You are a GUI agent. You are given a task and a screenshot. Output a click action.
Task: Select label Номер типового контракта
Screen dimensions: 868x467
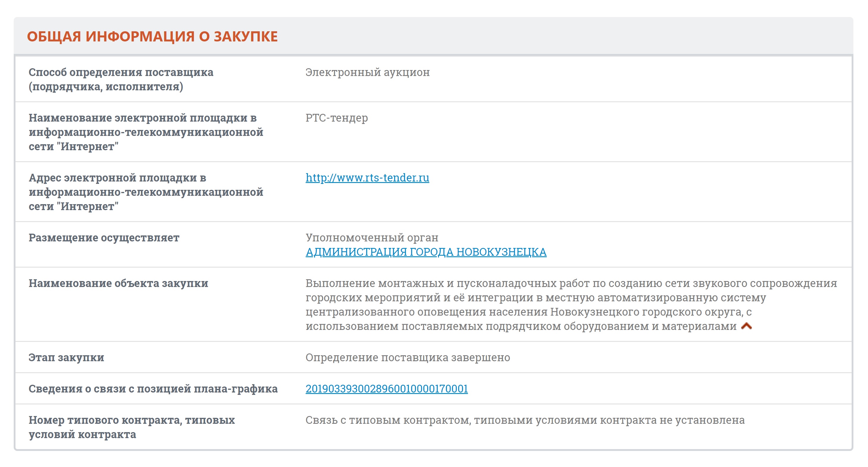pyautogui.click(x=132, y=427)
